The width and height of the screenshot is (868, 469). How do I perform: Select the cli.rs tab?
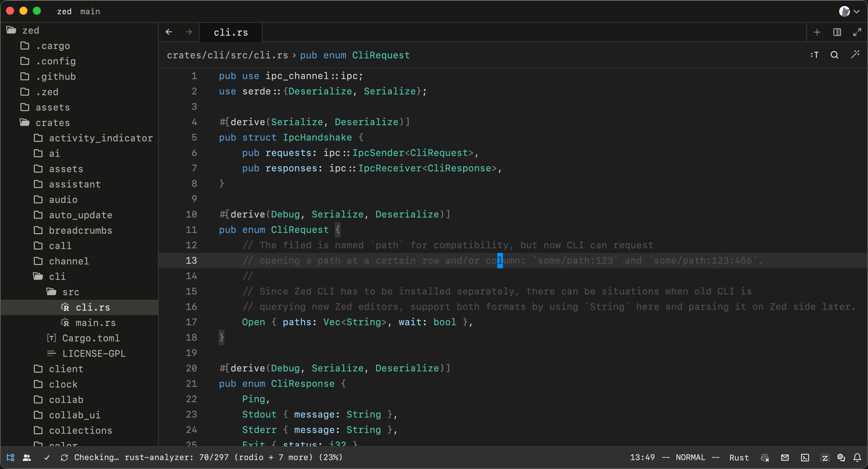pos(230,32)
